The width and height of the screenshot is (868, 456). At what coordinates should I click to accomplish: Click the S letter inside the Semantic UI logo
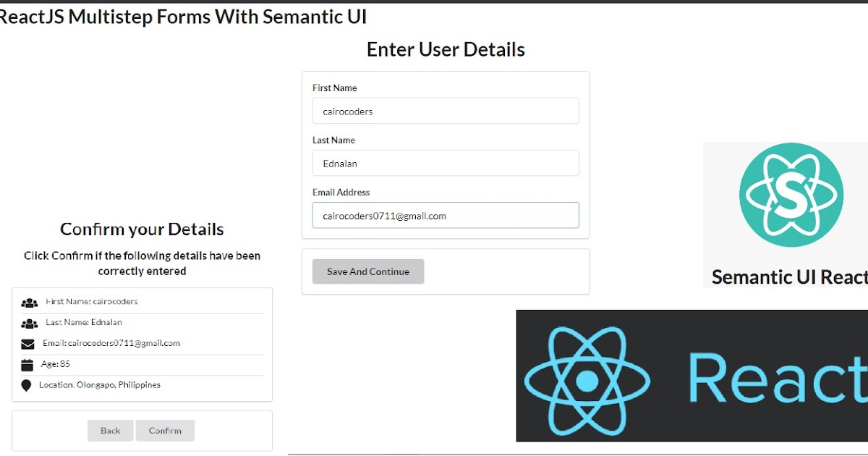coord(791,194)
